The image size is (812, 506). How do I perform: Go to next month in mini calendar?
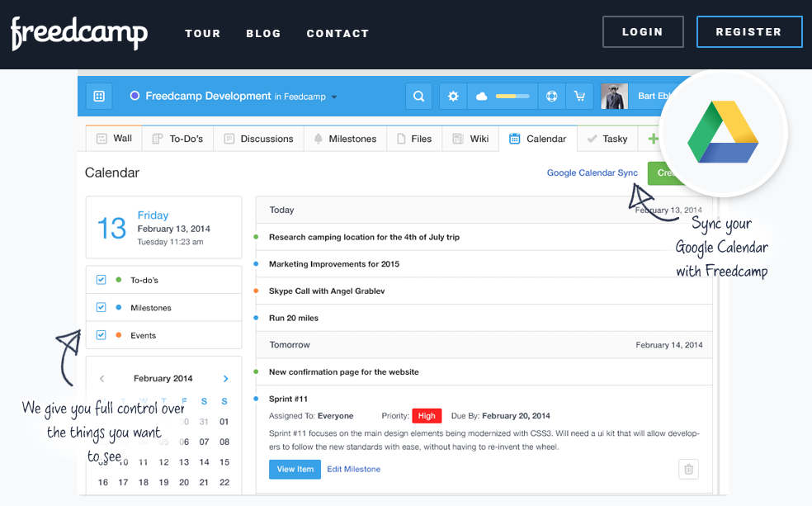[x=225, y=379]
